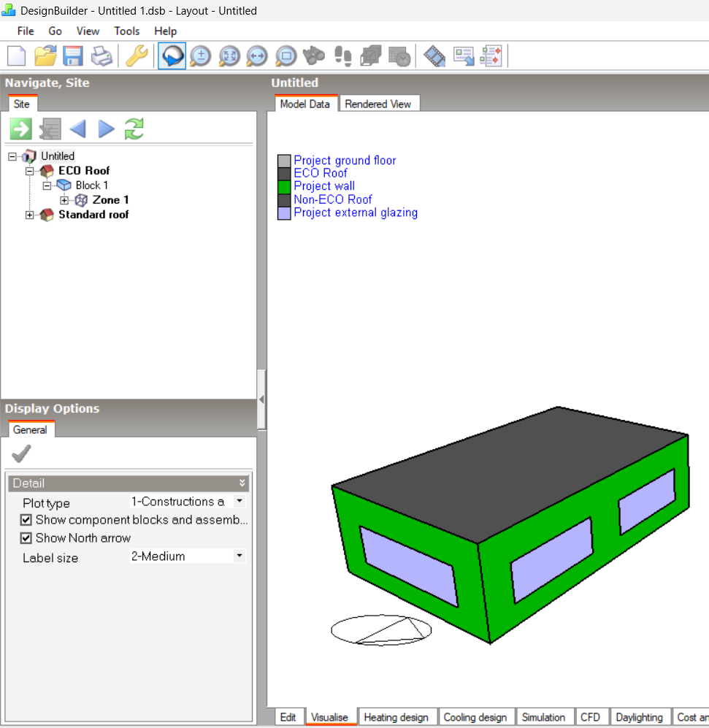Screen dimensions: 709x728
Task: Click the zoom width arrows icon
Action: [x=257, y=56]
